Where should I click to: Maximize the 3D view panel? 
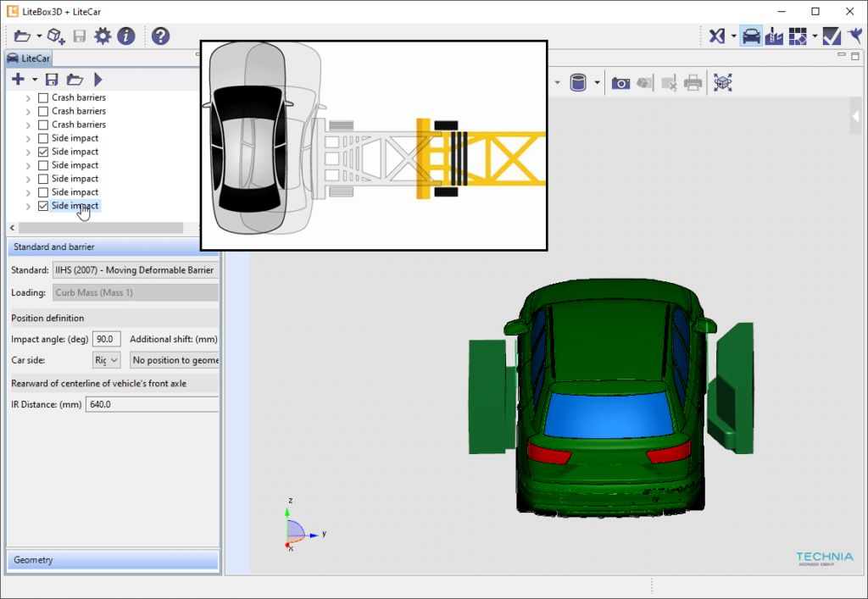click(855, 56)
